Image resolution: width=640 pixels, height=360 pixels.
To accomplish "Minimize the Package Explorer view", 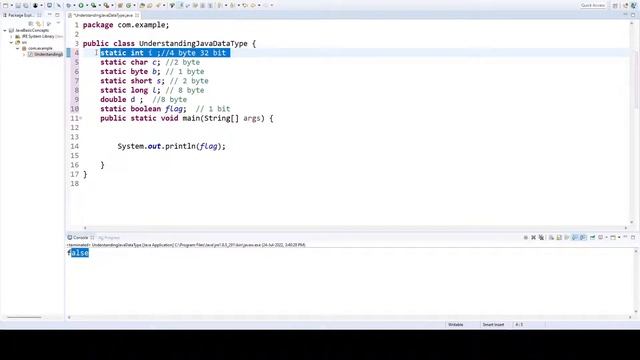I will pyautogui.click(x=49, y=15).
